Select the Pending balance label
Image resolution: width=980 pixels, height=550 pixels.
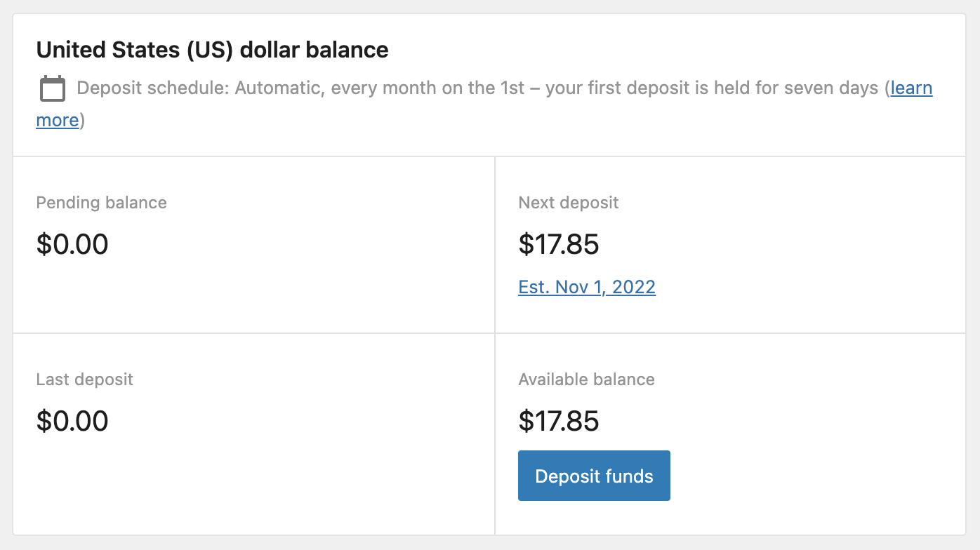(x=102, y=202)
